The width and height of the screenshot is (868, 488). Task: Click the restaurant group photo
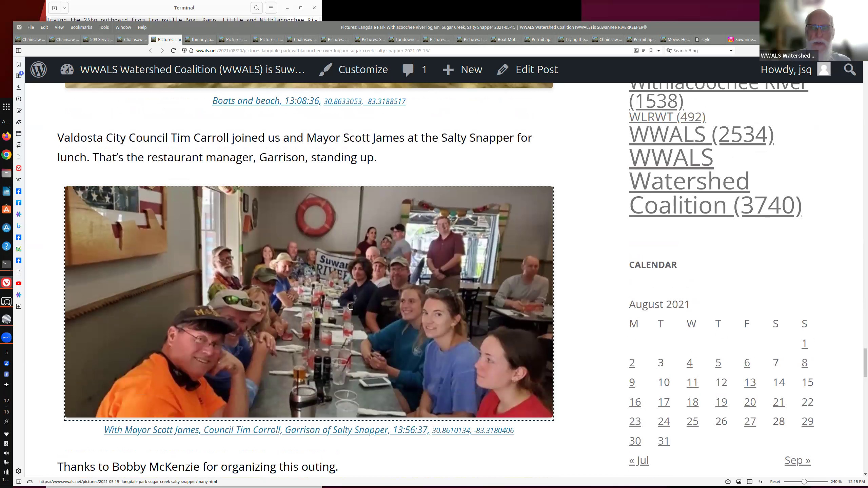(x=309, y=302)
